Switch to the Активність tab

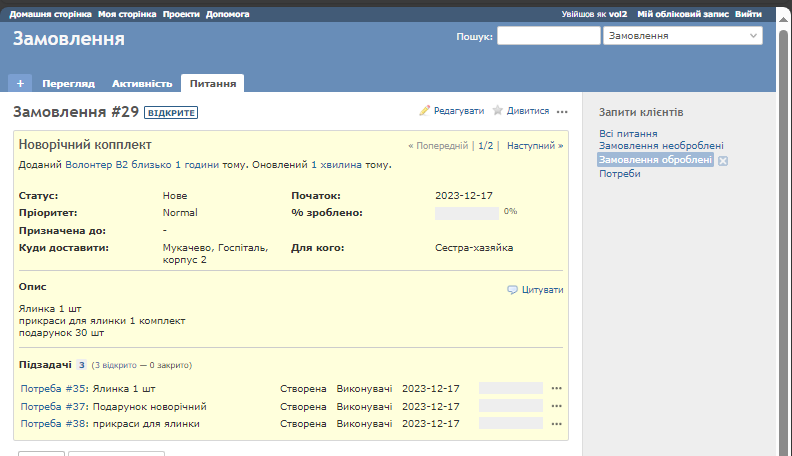[141, 84]
